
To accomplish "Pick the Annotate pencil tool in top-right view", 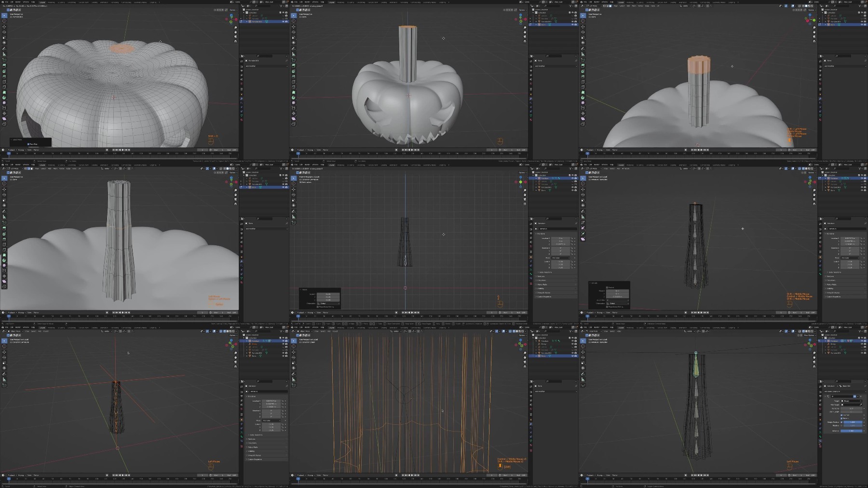I will click(583, 48).
